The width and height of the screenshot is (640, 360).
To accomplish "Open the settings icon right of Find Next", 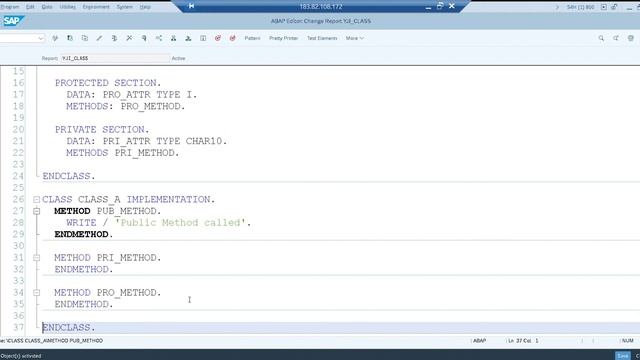I will (631, 38).
